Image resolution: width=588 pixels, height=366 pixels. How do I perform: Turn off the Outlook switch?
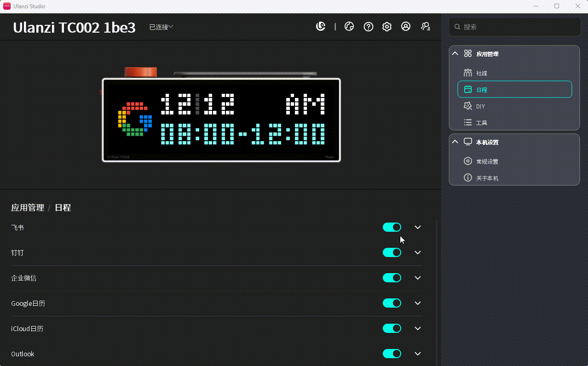[x=392, y=354]
